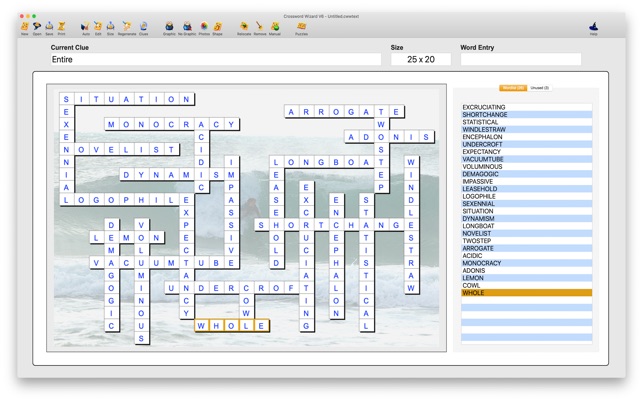Save the crossword using the Save icon

pos(49,26)
